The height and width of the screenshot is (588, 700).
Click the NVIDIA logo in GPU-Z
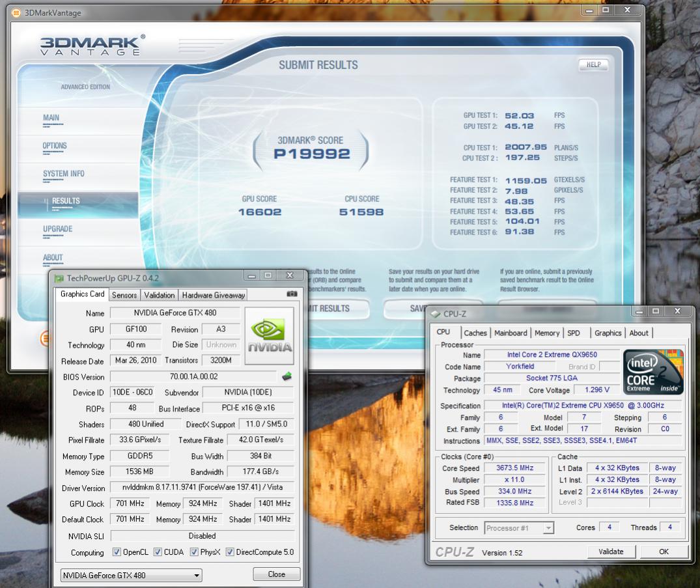click(269, 335)
